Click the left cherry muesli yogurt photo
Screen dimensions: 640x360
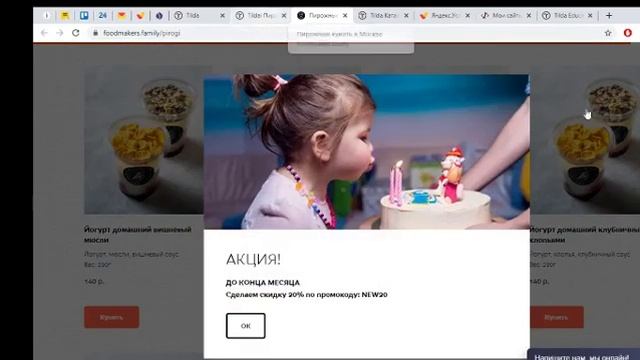click(144, 140)
